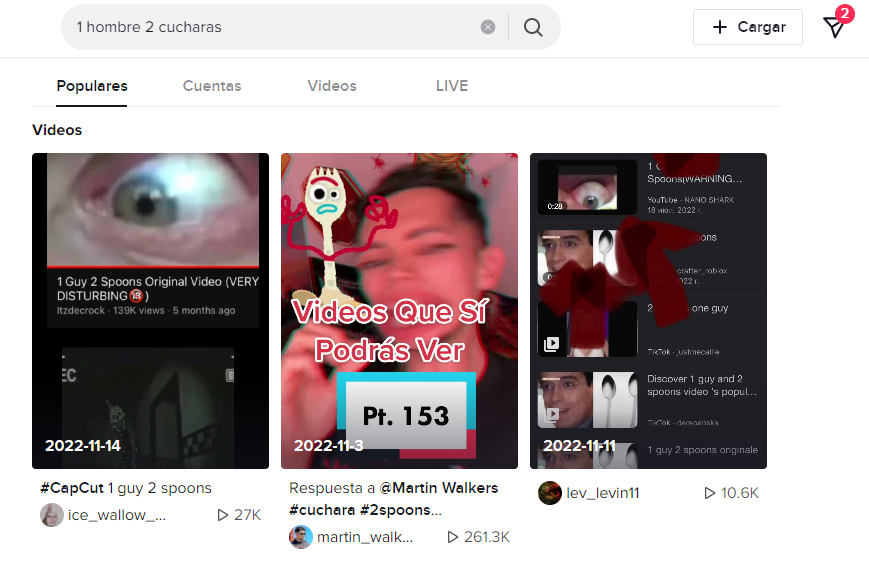Viewport: 869px width, 565px height.
Task: Click the #2spoons hashtag
Action: click(400, 510)
